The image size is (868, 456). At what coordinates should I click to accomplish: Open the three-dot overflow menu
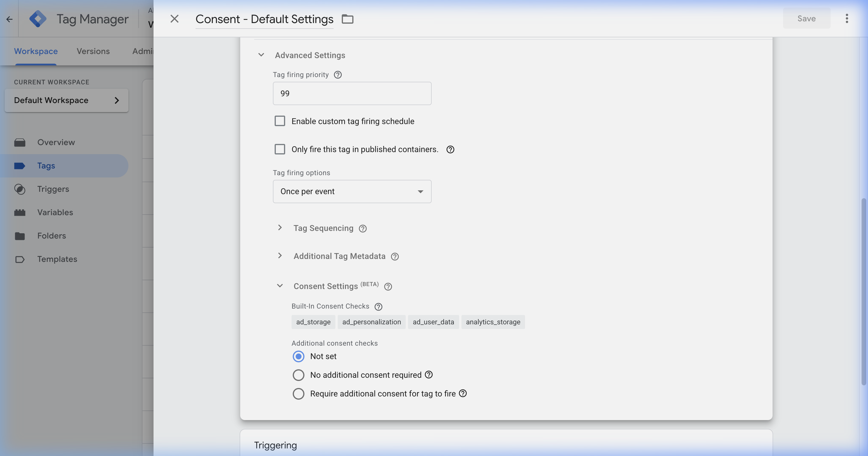[x=847, y=18]
